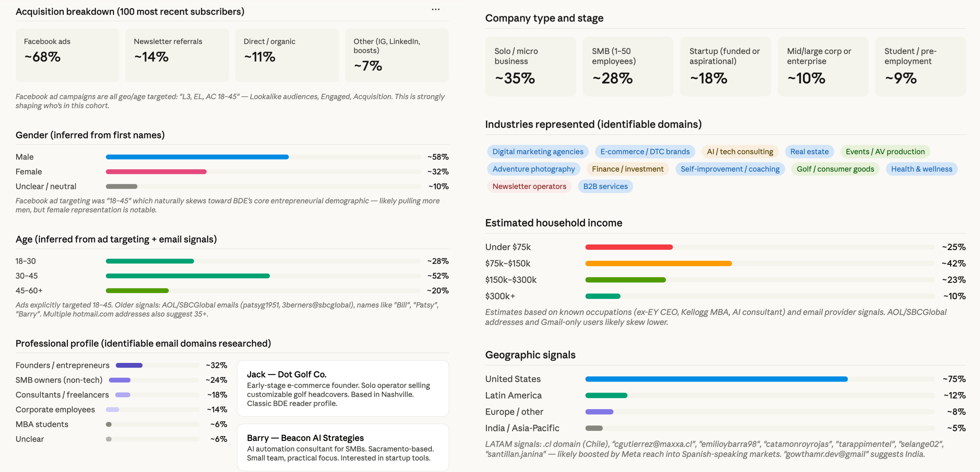
Task: Pick the Self-improvement / coaching tag
Action: click(x=729, y=169)
